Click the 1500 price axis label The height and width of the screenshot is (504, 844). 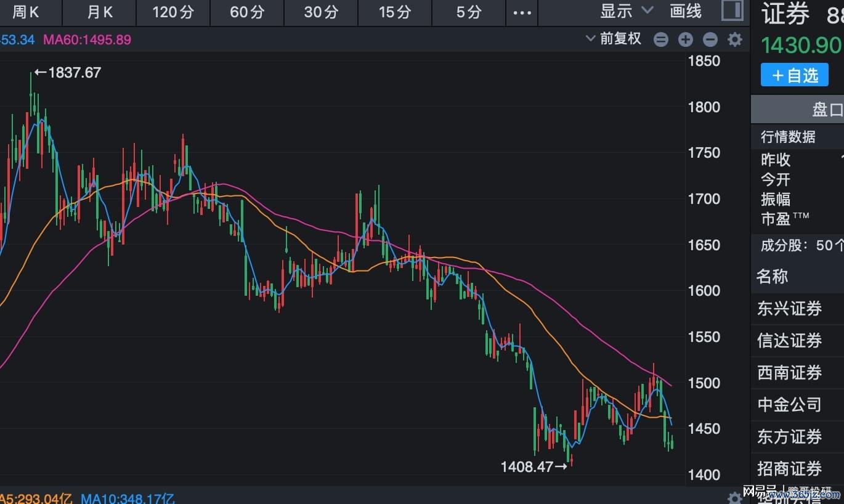tap(704, 383)
